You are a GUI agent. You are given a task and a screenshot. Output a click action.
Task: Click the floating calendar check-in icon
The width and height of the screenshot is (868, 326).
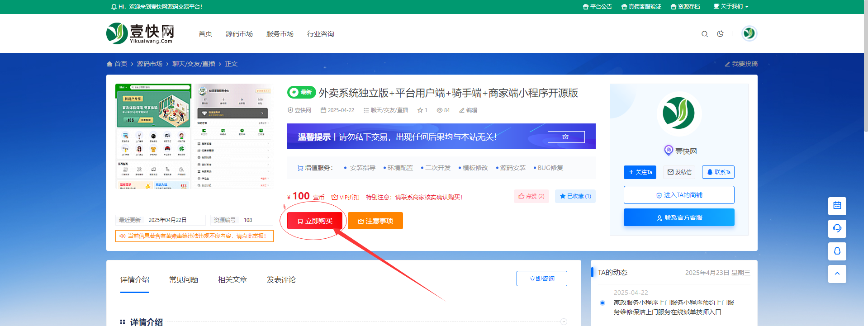[837, 206]
